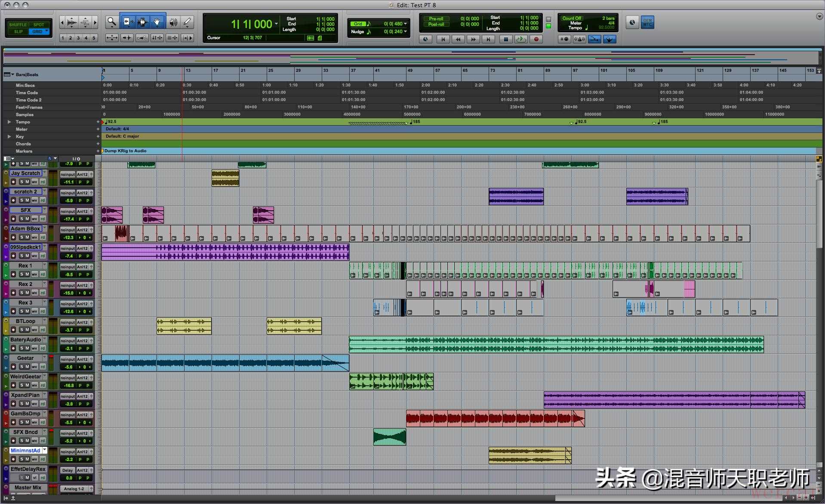Open the Grid value dropdown arrow
Image resolution: width=825 pixels, height=504 pixels.
pos(405,24)
